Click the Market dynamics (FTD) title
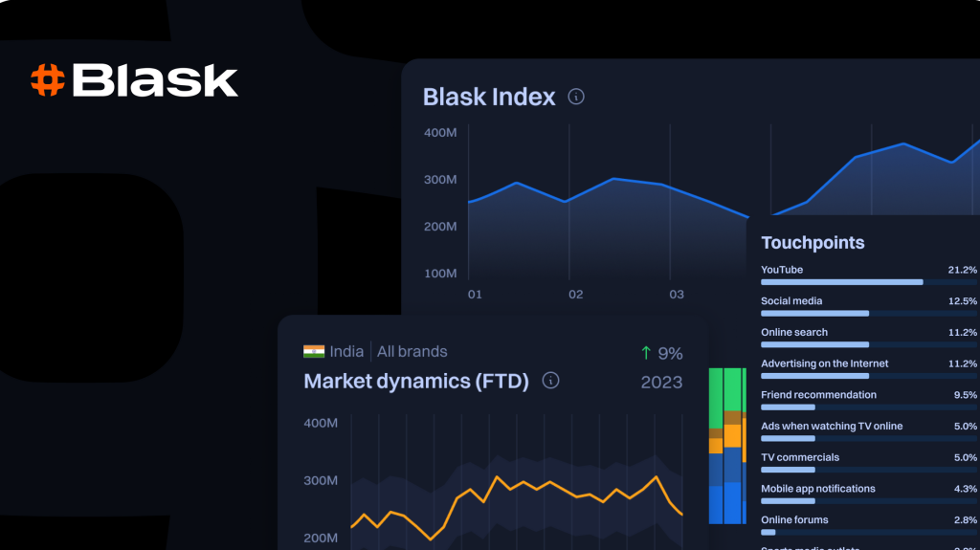This screenshot has width=980, height=550. [416, 382]
